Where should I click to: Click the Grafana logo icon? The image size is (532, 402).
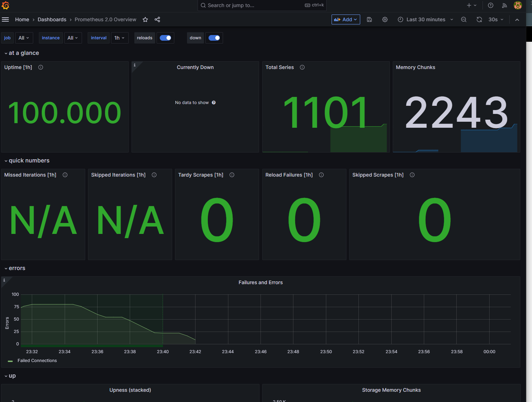[x=5, y=5]
